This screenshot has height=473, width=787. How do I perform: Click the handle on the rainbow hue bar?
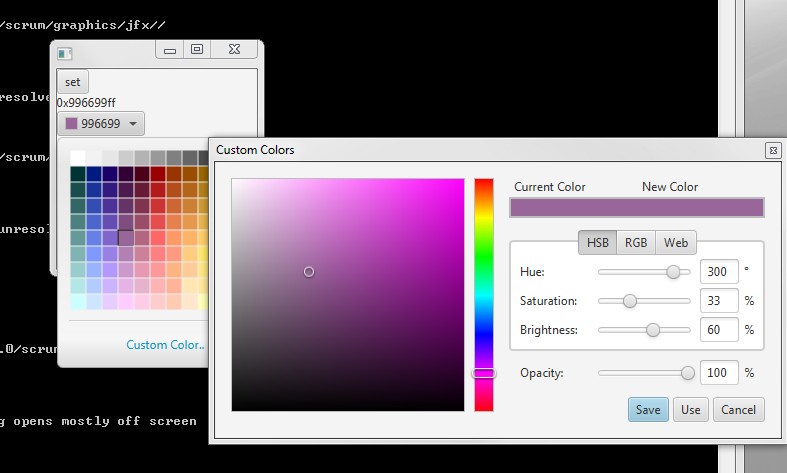(x=484, y=373)
